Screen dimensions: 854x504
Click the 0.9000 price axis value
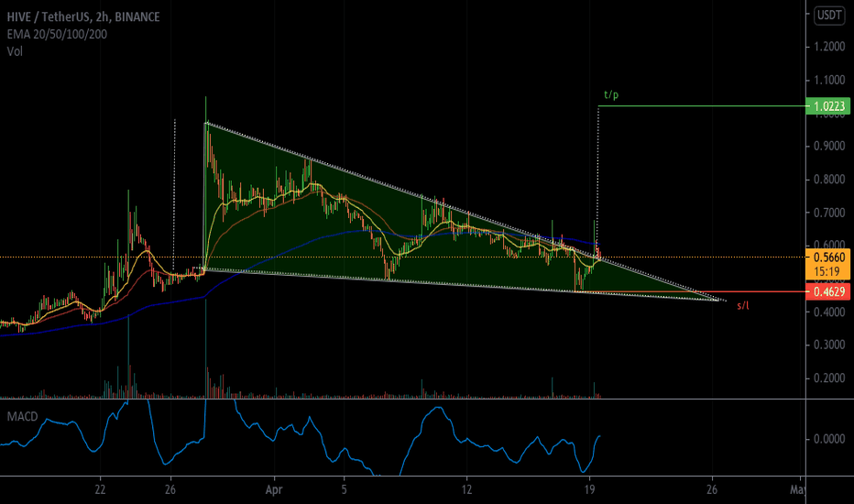(x=829, y=146)
